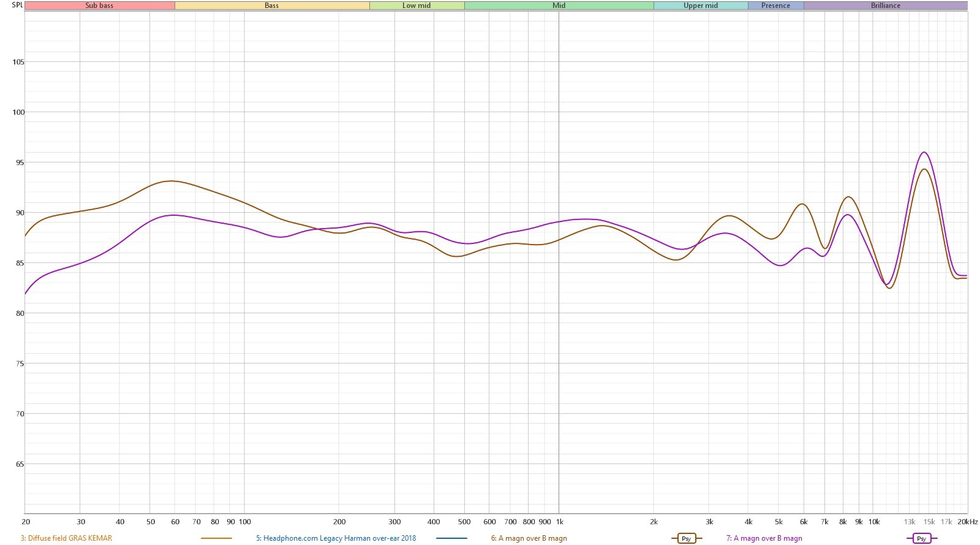Click the 200 label on the frequency axis
The image size is (980, 545).
click(339, 522)
